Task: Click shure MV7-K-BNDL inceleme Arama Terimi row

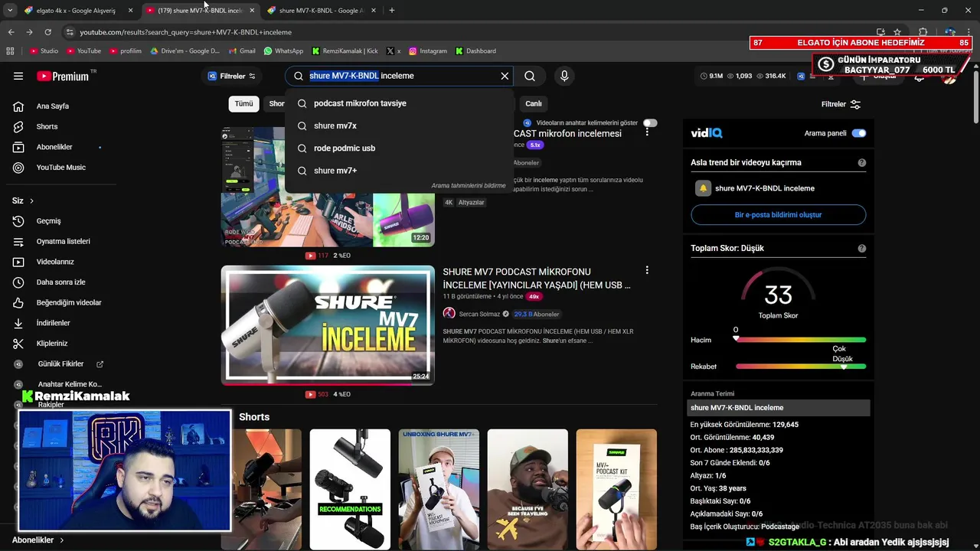Action: [779, 408]
